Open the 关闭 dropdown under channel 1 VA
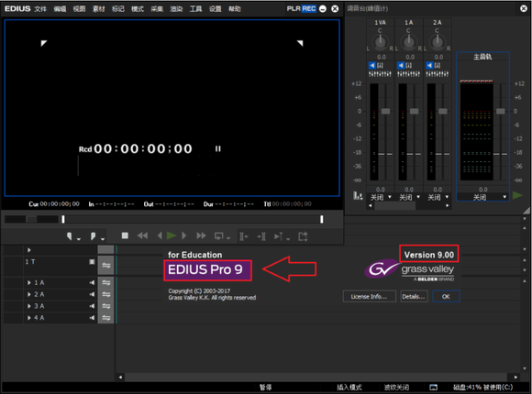This screenshot has width=532, height=394. coord(381,197)
